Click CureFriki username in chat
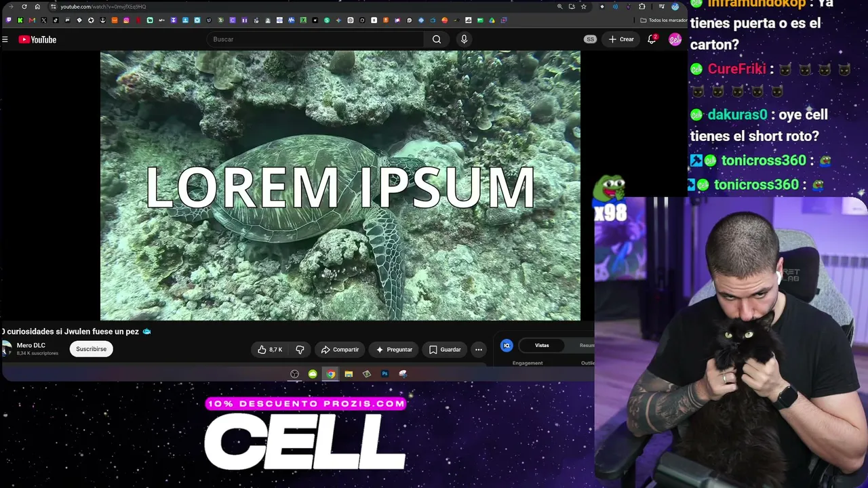Image resolution: width=868 pixels, height=488 pixels. (x=736, y=69)
